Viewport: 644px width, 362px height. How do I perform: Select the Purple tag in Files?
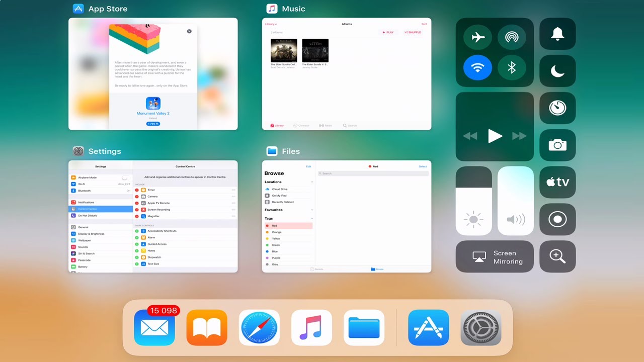[x=289, y=258]
